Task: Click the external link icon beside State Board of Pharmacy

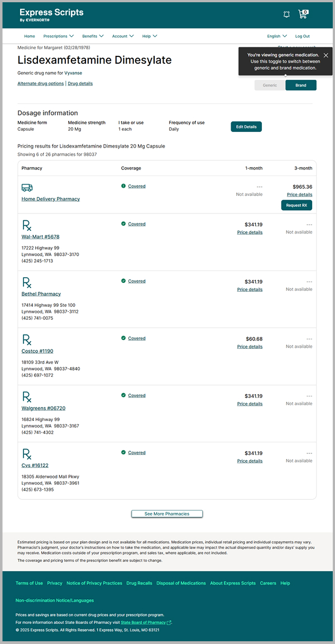Action: pyautogui.click(x=169, y=623)
